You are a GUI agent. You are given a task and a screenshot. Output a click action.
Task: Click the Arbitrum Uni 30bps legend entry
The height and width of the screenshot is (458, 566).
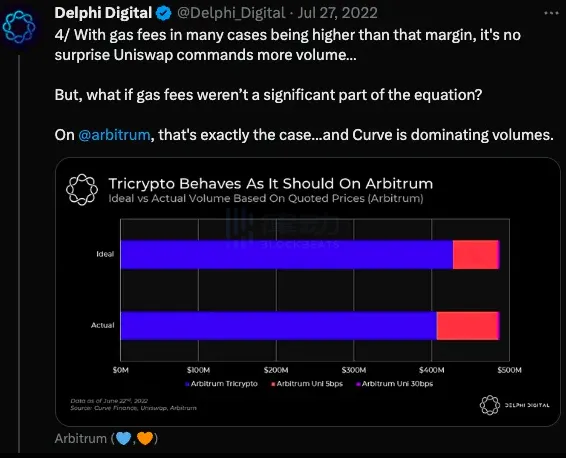point(395,384)
